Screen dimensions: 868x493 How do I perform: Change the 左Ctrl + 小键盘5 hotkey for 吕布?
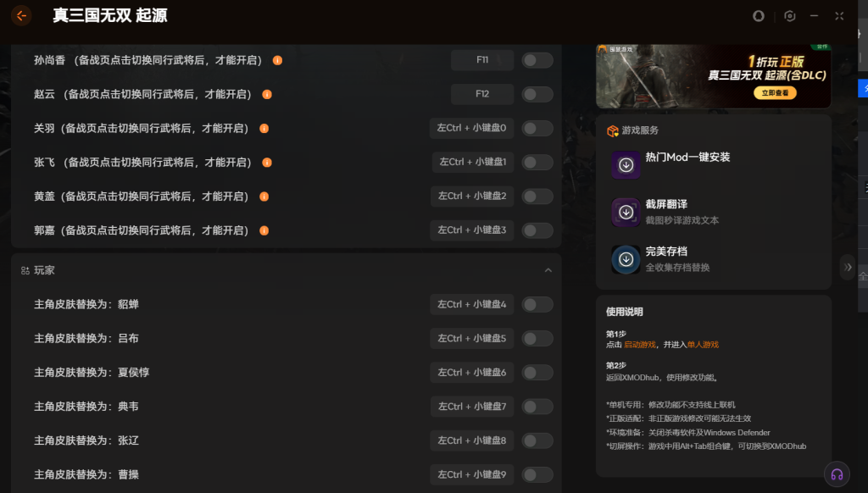pyautogui.click(x=472, y=338)
